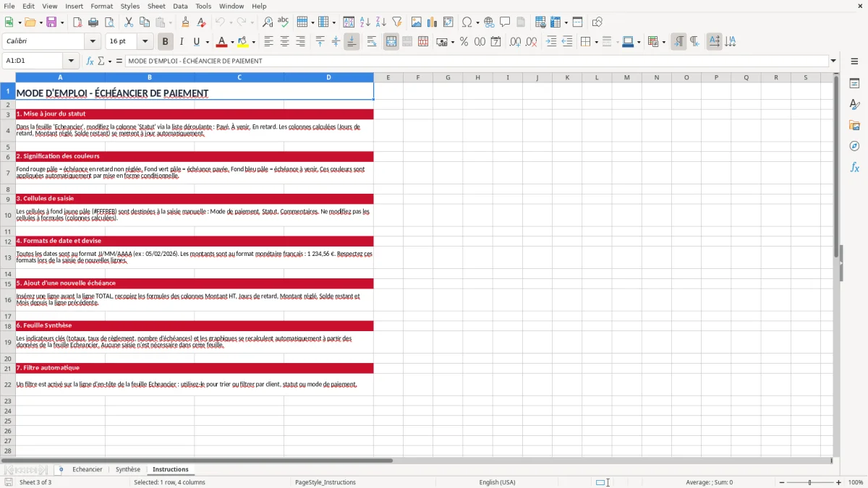Toggle Center Horizontally alignment
868x488 pixels.
point(284,42)
